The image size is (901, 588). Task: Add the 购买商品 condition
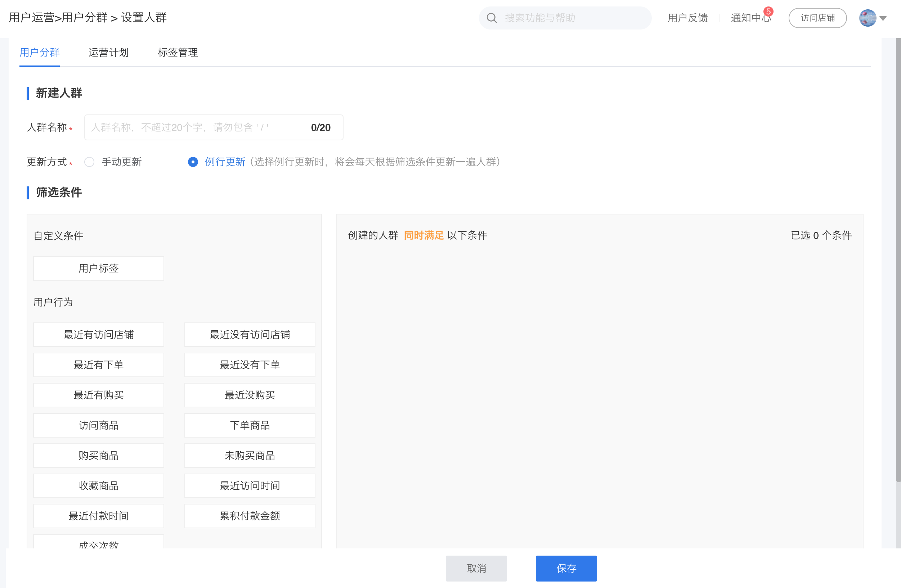(98, 456)
